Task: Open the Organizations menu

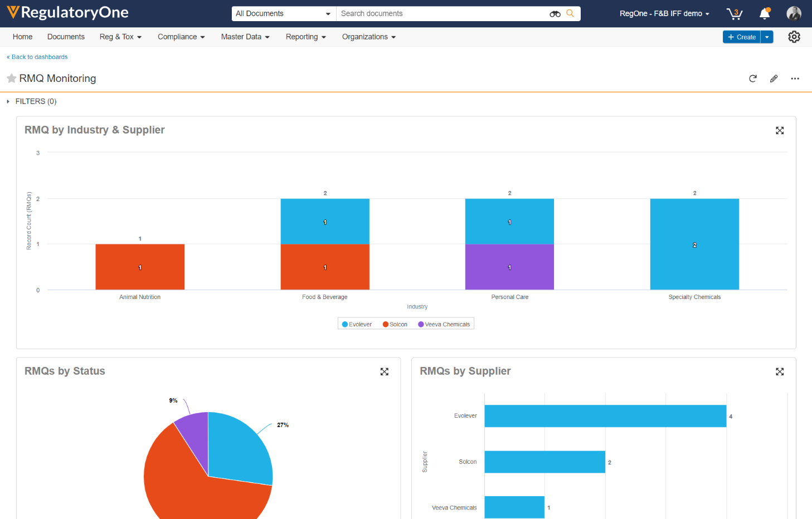Action: pos(369,37)
